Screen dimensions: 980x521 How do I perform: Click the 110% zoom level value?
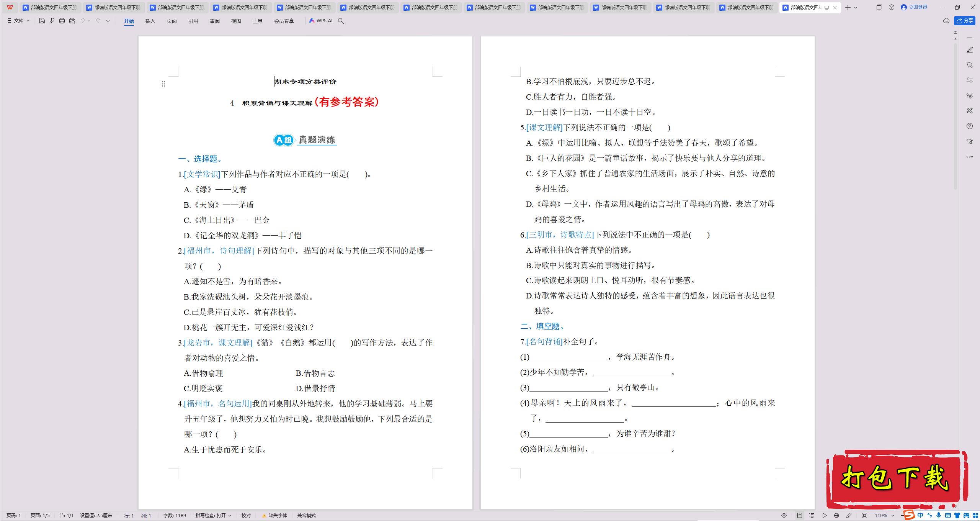click(x=881, y=516)
